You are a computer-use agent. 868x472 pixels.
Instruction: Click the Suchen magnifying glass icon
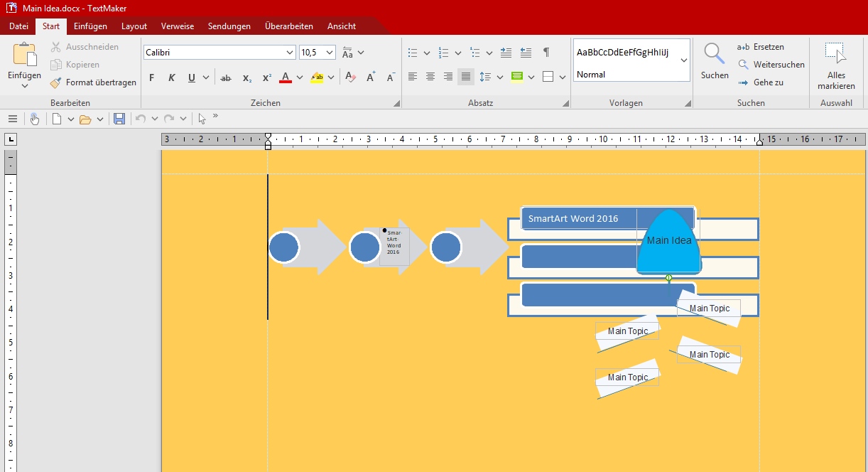click(x=714, y=54)
